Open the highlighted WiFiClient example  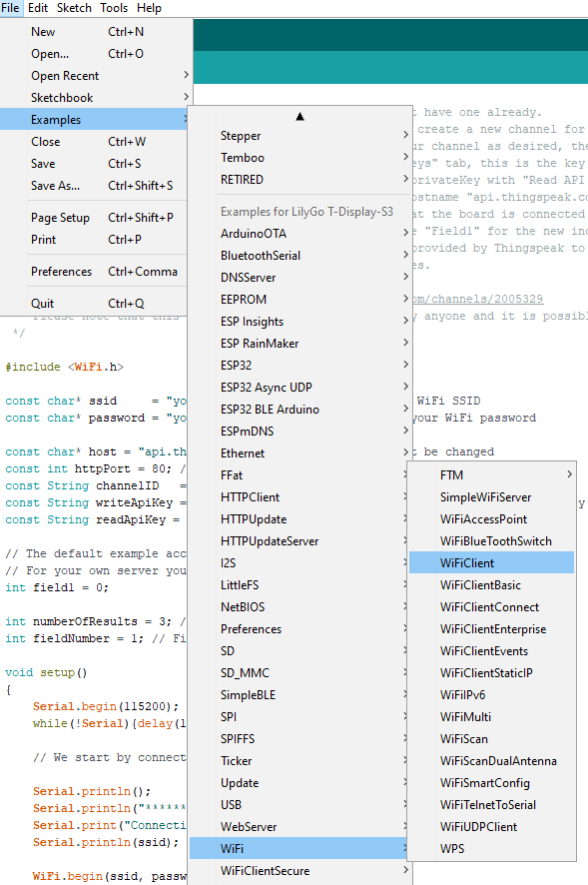coord(491,563)
